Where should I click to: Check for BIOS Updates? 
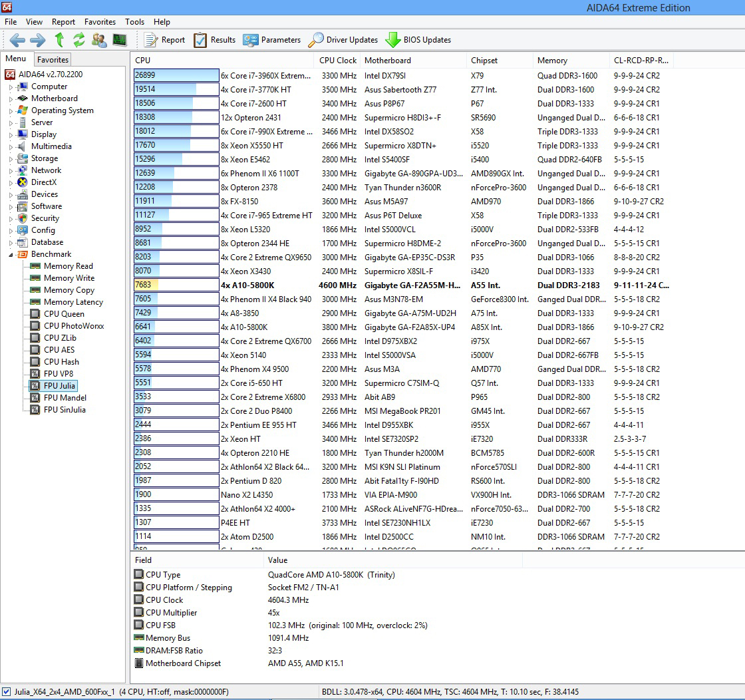[418, 40]
